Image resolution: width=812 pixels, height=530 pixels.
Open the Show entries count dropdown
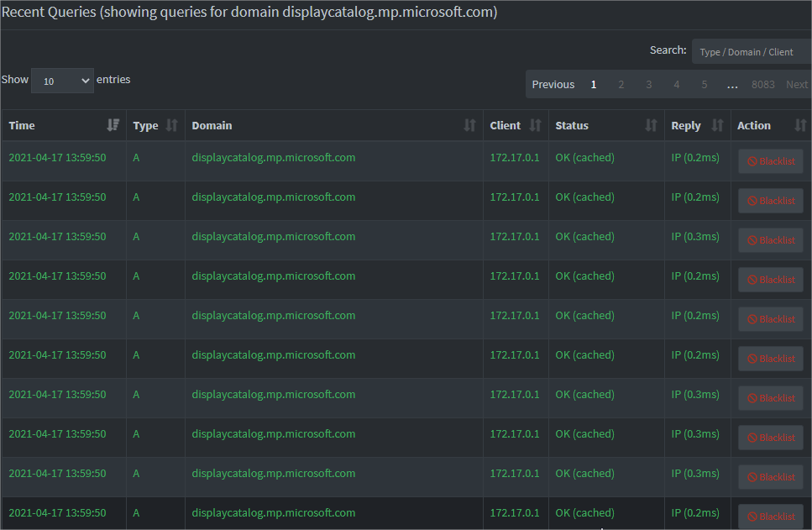coord(63,81)
